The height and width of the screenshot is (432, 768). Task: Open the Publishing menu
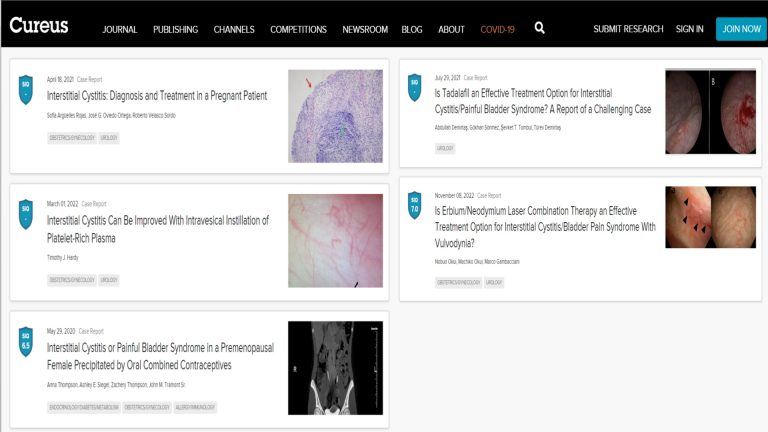point(175,29)
